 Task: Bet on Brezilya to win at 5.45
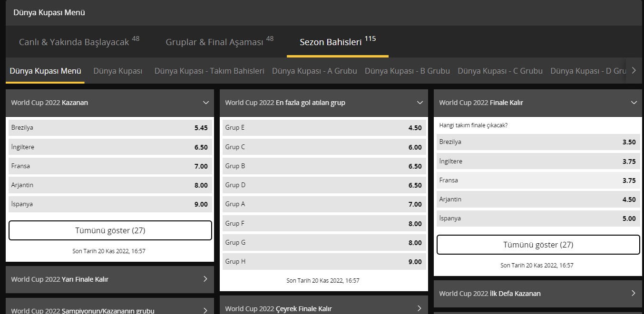pyautogui.click(x=110, y=128)
